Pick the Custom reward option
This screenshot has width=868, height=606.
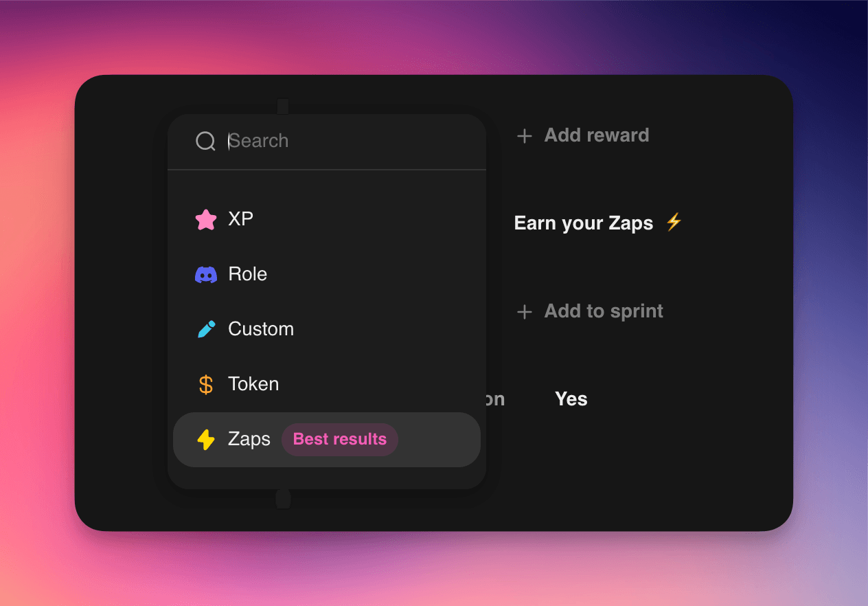point(327,329)
